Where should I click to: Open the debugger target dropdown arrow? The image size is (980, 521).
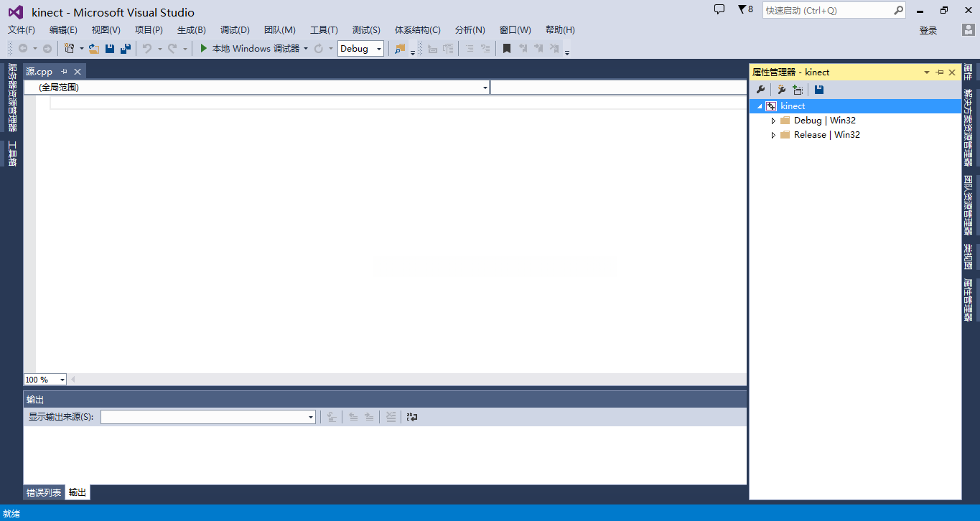coord(306,49)
